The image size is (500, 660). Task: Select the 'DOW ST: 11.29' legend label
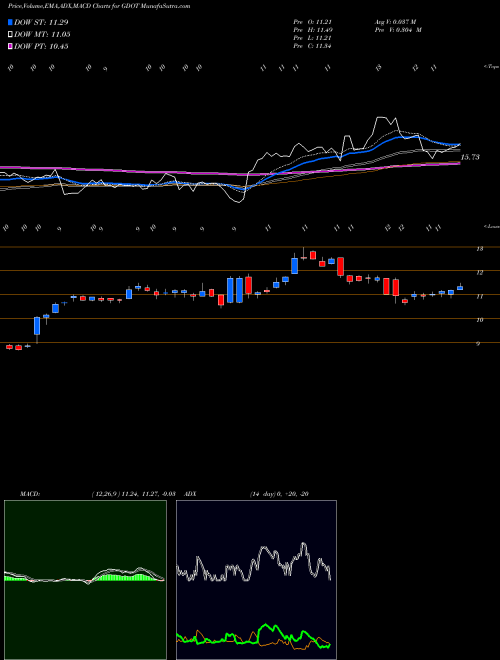tap(41, 22)
